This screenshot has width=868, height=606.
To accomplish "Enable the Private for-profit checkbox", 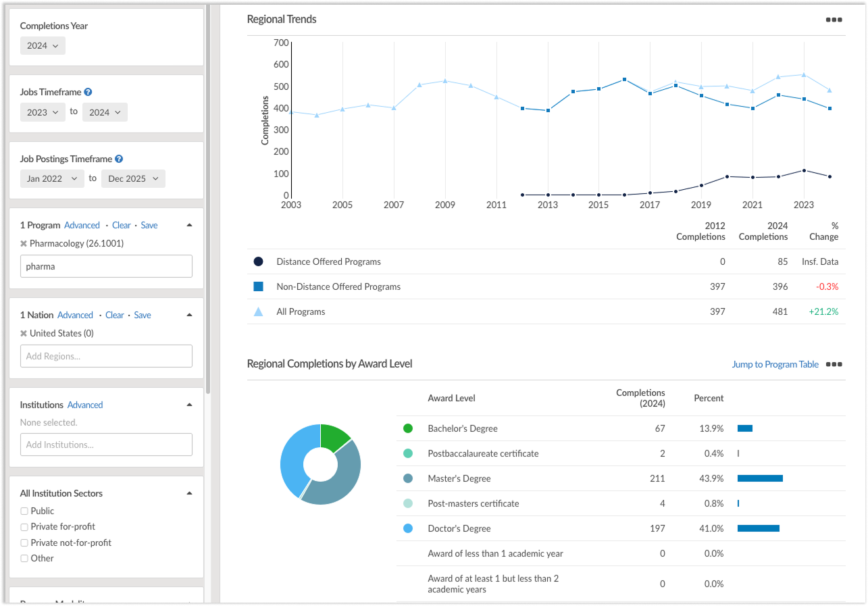I will pyautogui.click(x=24, y=526).
